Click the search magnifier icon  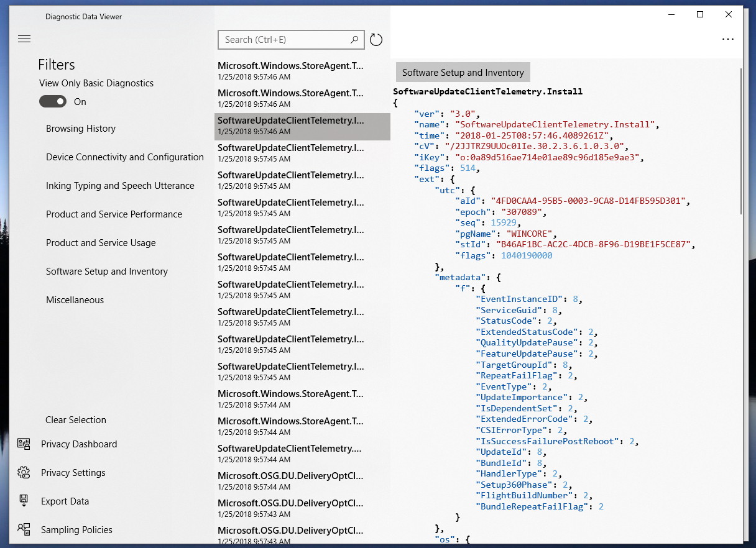(x=354, y=40)
